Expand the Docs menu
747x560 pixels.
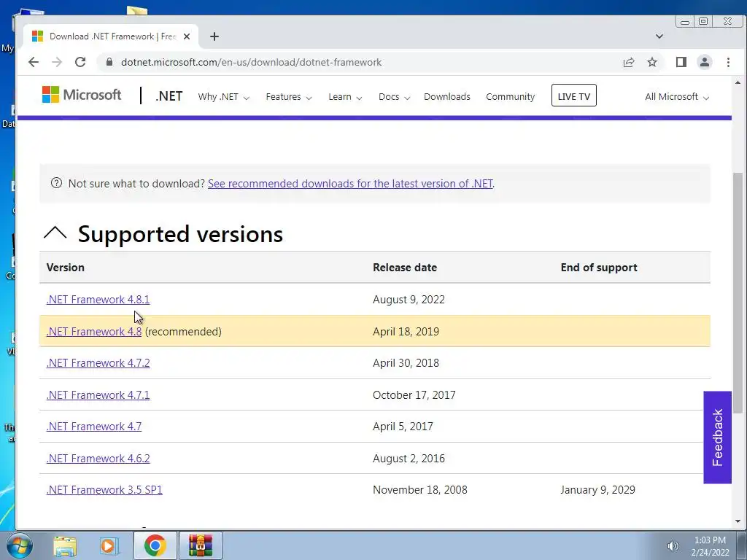(x=394, y=97)
